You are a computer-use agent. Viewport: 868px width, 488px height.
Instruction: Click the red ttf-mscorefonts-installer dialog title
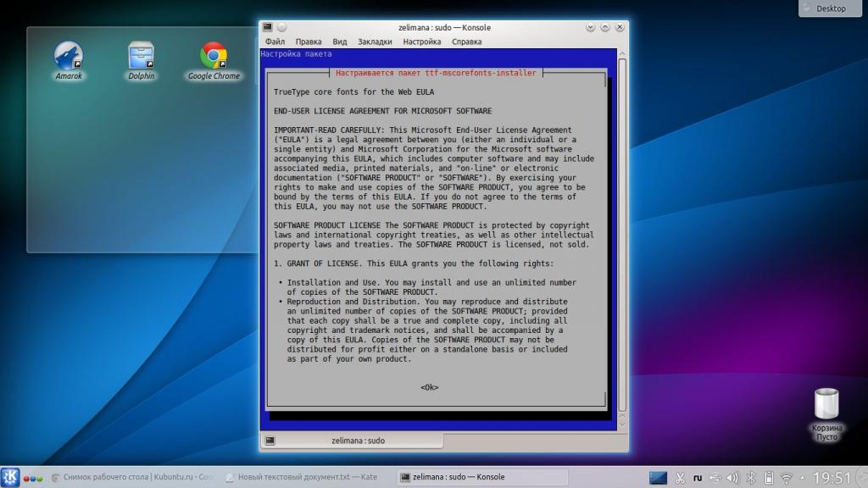click(x=436, y=73)
